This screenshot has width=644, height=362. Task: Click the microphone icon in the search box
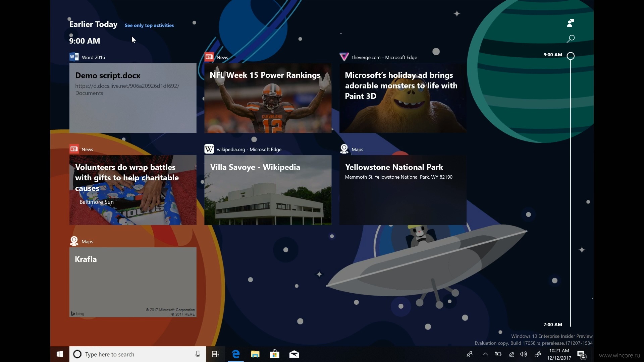click(x=198, y=354)
